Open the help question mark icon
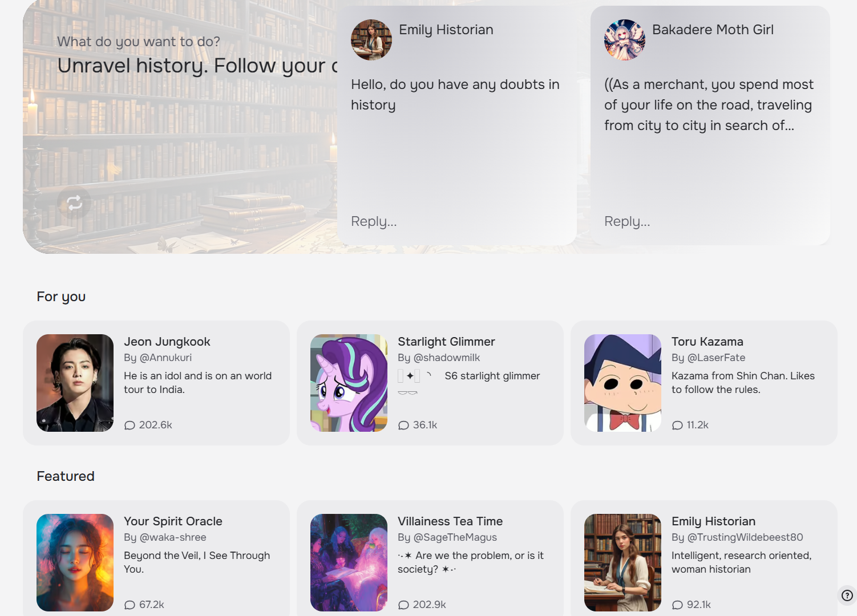Image resolution: width=857 pixels, height=616 pixels. point(847,595)
